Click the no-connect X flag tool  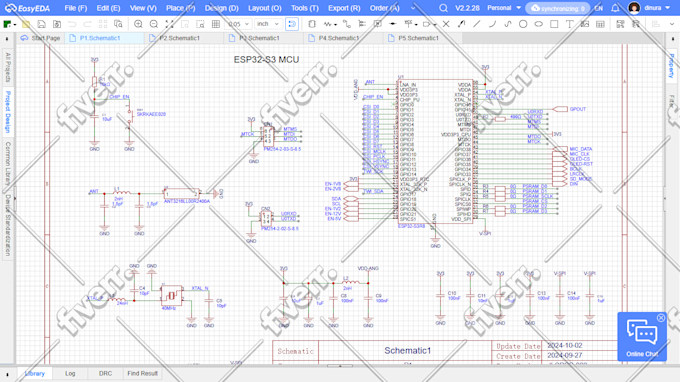coord(446,24)
